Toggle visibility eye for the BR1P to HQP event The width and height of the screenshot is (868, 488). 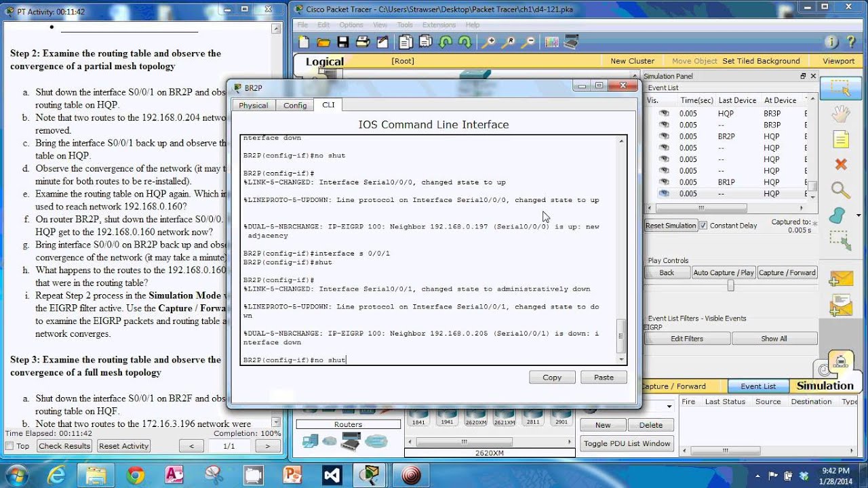(664, 182)
